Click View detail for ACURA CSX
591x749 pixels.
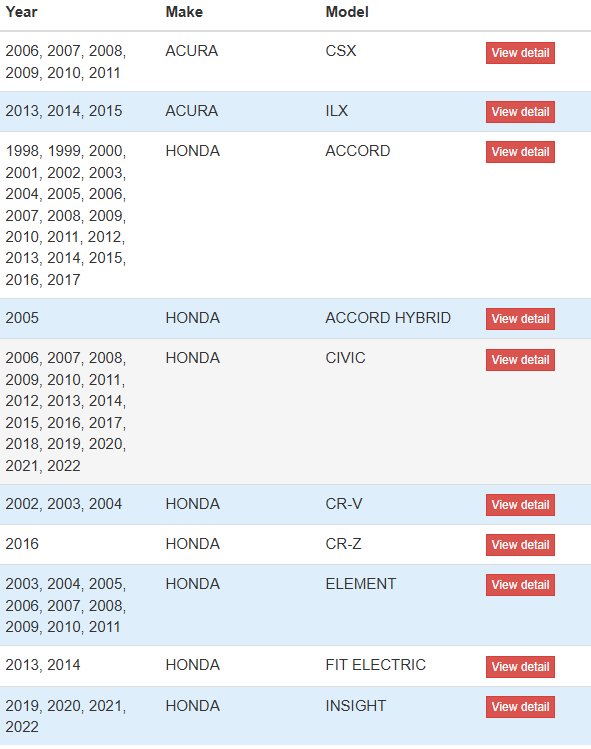coord(520,53)
